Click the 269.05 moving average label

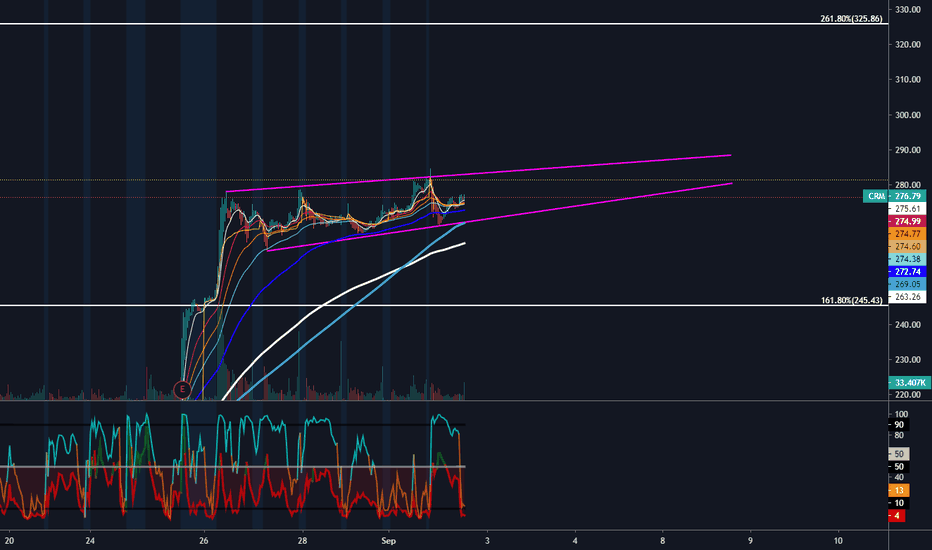pos(907,284)
